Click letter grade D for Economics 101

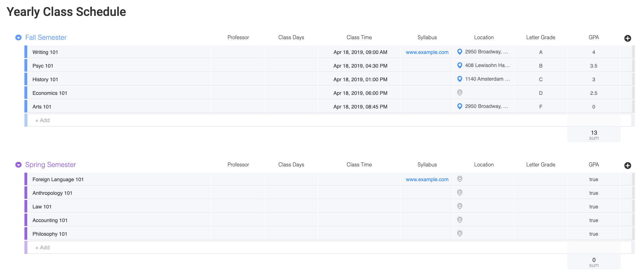pyautogui.click(x=541, y=93)
